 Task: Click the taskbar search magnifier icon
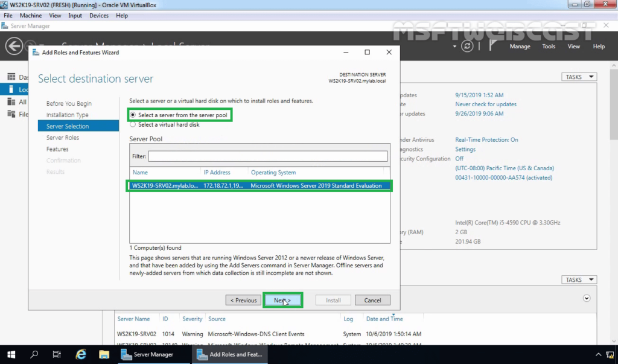click(x=34, y=354)
